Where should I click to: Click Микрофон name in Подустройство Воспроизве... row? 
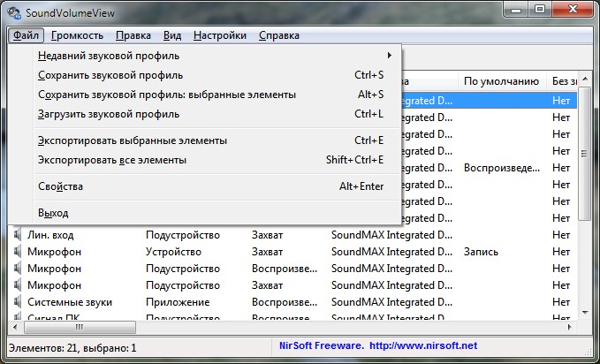54,269
